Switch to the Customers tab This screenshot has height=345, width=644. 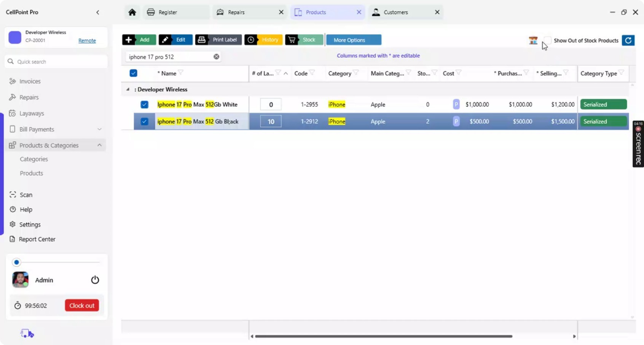[406, 12]
